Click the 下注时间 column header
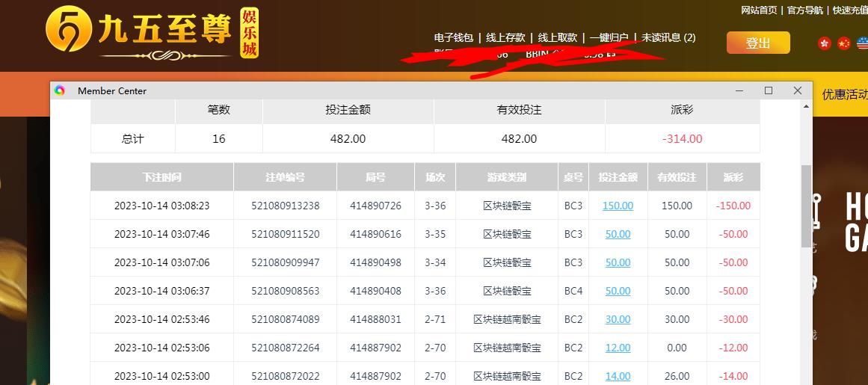Image resolution: width=868 pixels, height=385 pixels. pos(161,177)
